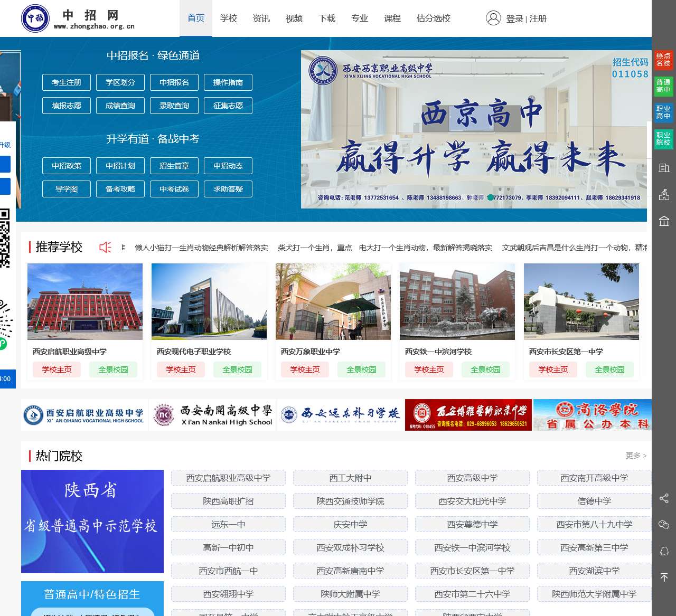This screenshot has height=616, width=676.
Task: Click the 普通高中/特色招生 panel heading
Action: [x=92, y=594]
